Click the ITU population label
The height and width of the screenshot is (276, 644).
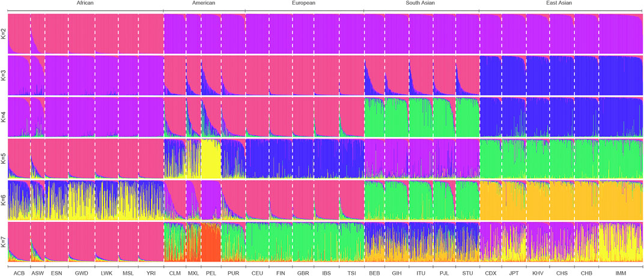(421, 272)
